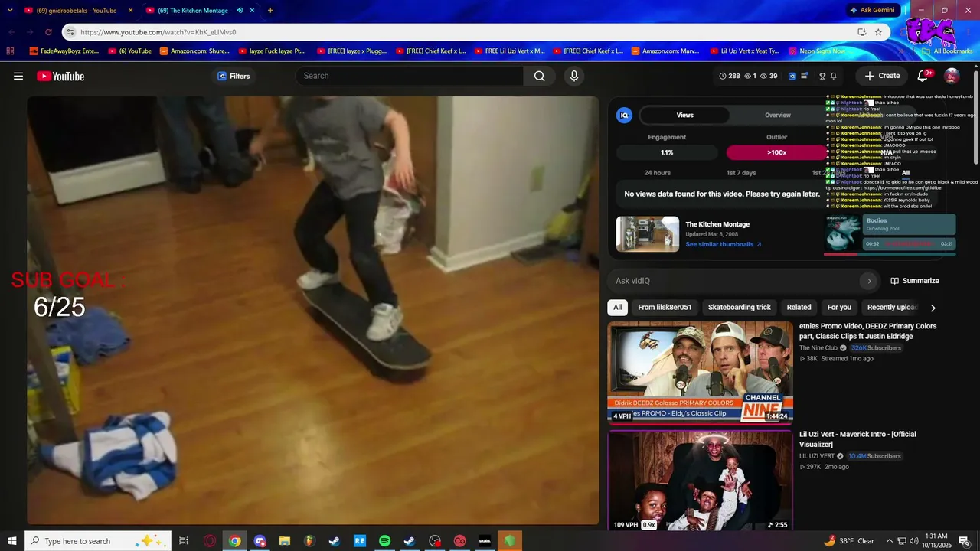Open the account avatar menu

(952, 76)
